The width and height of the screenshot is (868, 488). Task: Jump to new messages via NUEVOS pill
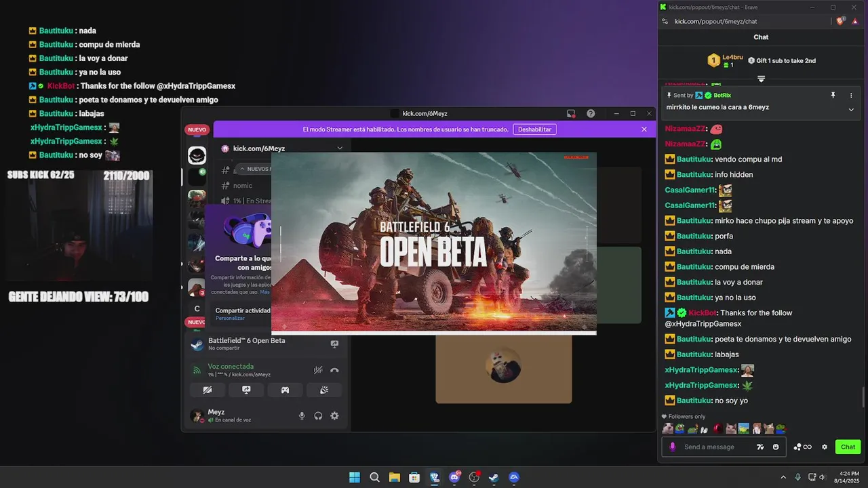(x=254, y=169)
